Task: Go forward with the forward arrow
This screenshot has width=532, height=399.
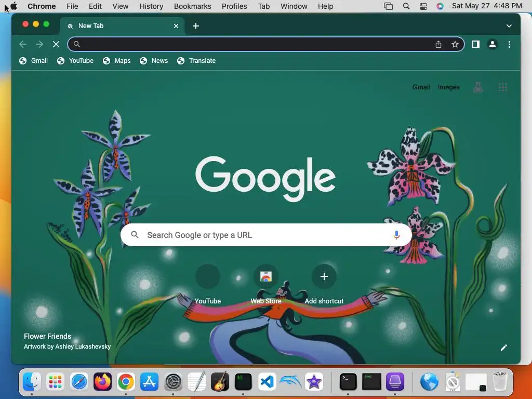Action: 39,44
